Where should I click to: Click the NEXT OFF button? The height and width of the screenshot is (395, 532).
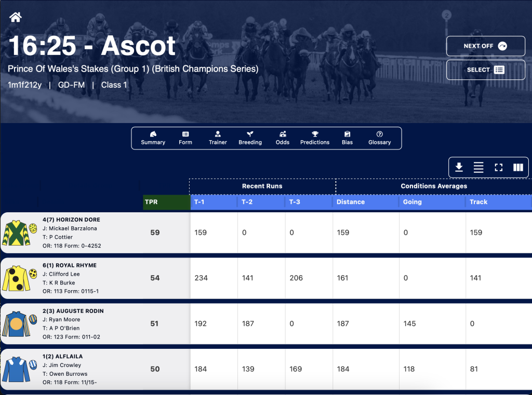(x=486, y=46)
